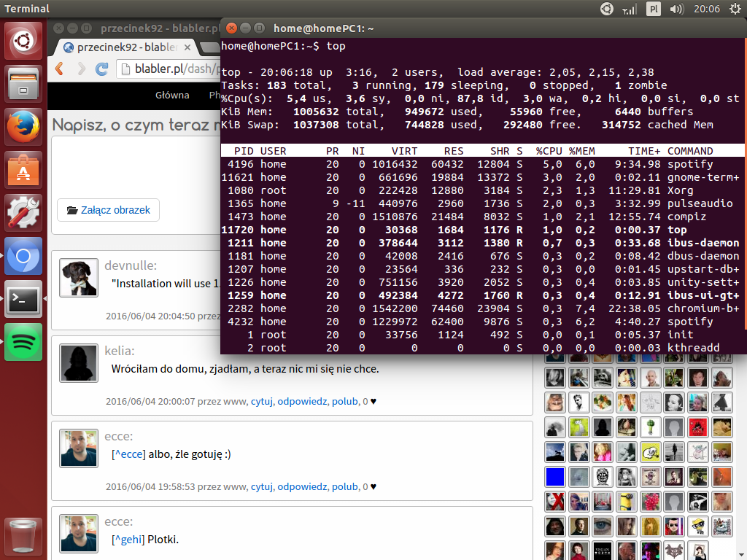Click devnulle's dog avatar picture
747x560 pixels.
[x=78, y=278]
